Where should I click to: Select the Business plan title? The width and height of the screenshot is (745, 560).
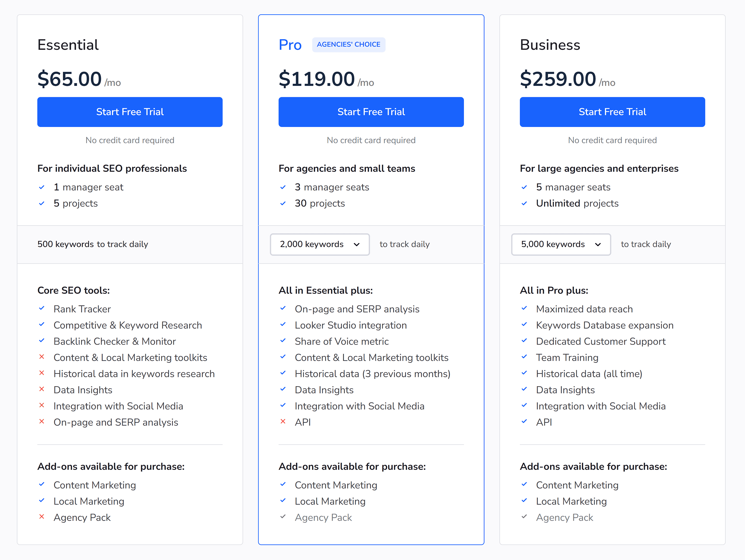tap(550, 44)
